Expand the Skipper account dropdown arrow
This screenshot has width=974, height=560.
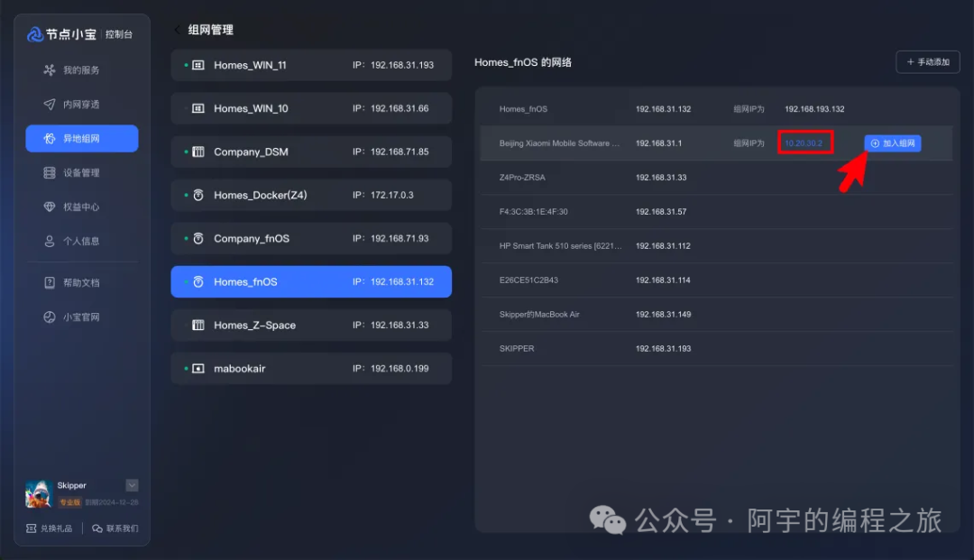(x=132, y=485)
